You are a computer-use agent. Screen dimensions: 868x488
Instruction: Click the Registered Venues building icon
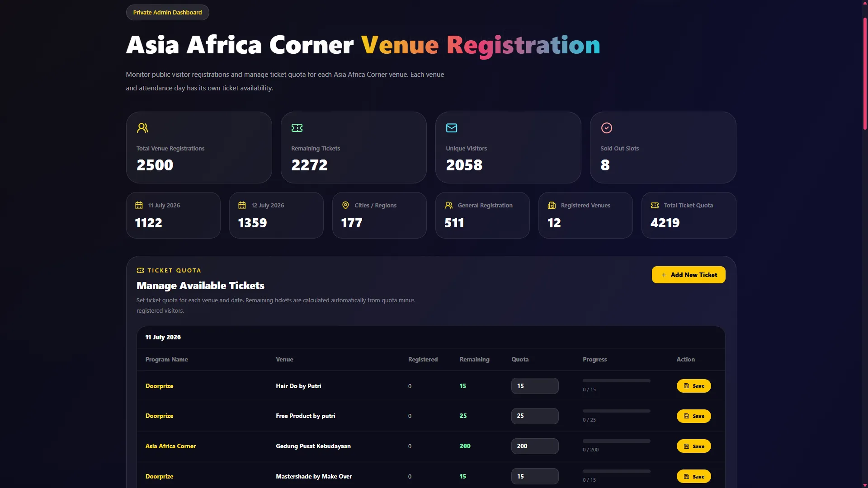[x=552, y=205]
